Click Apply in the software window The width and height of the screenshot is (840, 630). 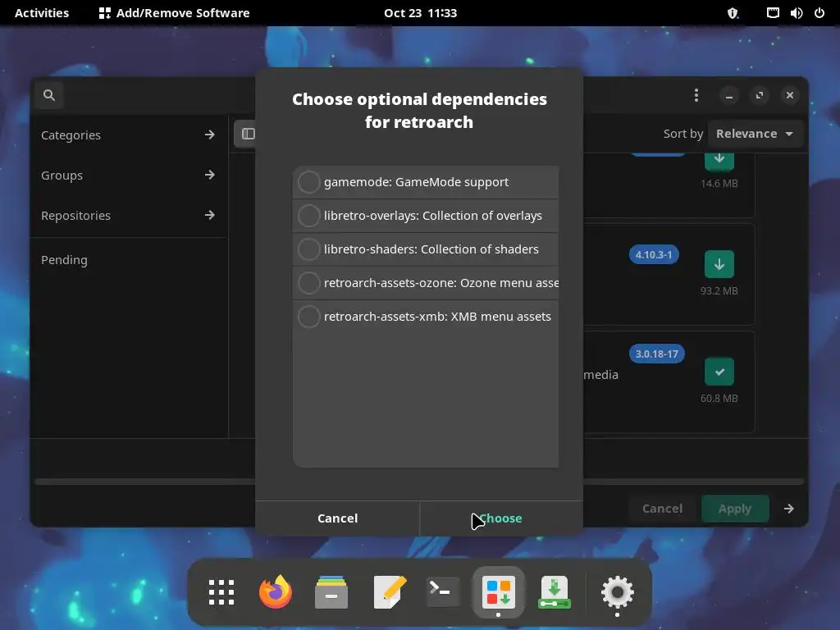(735, 509)
